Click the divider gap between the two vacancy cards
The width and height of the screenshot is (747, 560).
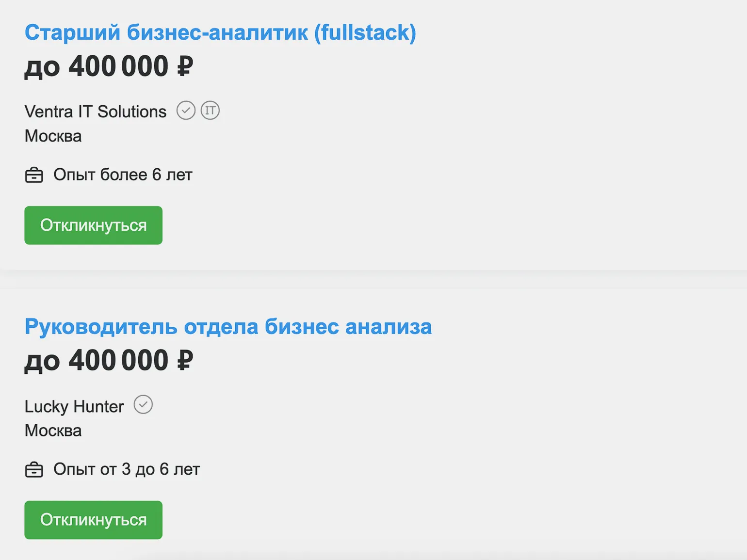(373, 279)
